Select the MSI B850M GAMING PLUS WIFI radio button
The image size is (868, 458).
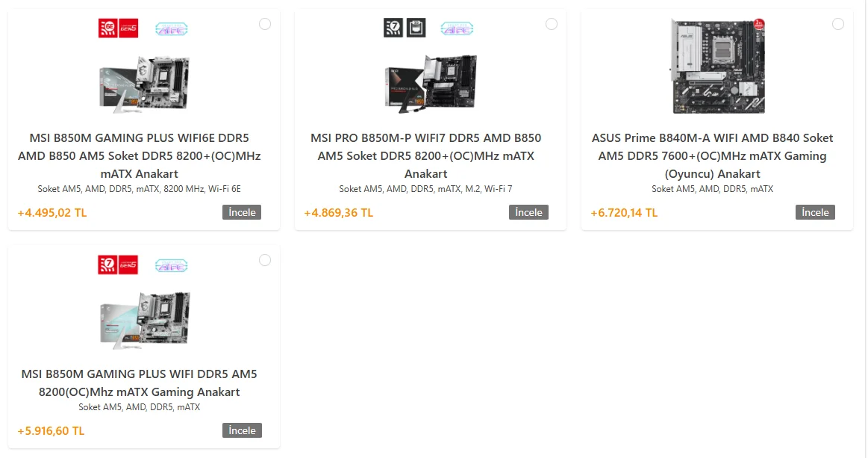pos(265,260)
